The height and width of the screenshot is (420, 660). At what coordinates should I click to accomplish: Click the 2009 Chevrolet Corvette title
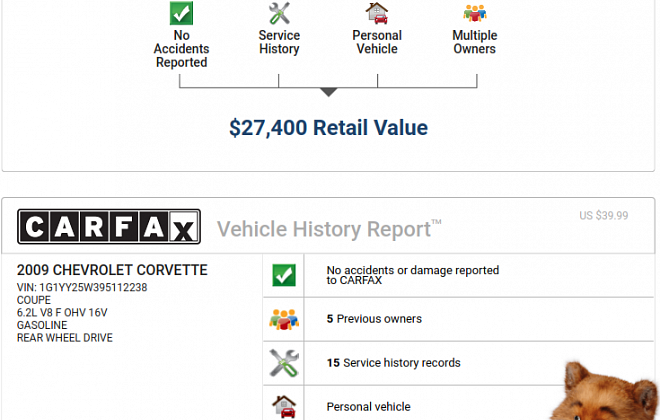coord(112,270)
